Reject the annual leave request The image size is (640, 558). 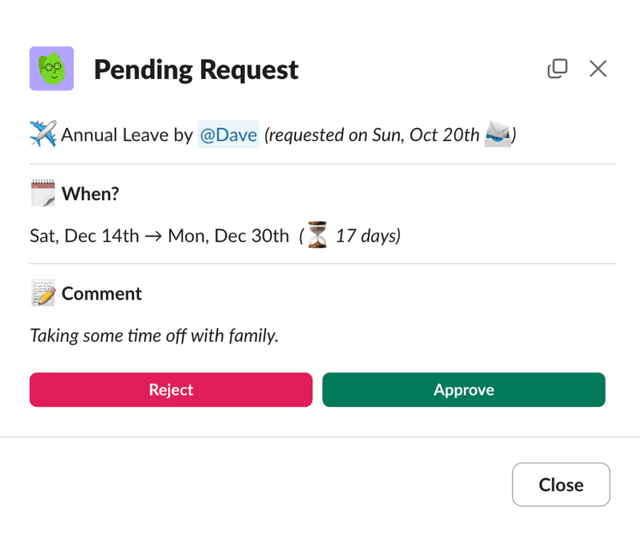coord(171,390)
